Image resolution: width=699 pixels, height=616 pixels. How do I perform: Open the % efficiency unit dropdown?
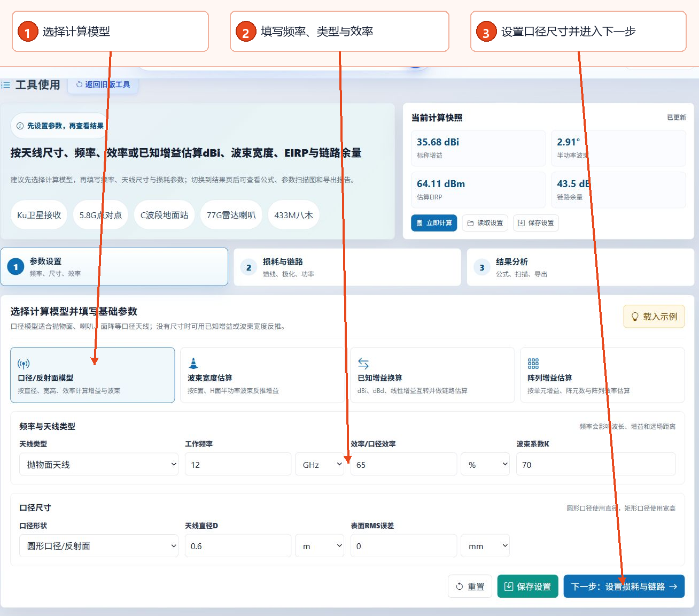pos(485,464)
